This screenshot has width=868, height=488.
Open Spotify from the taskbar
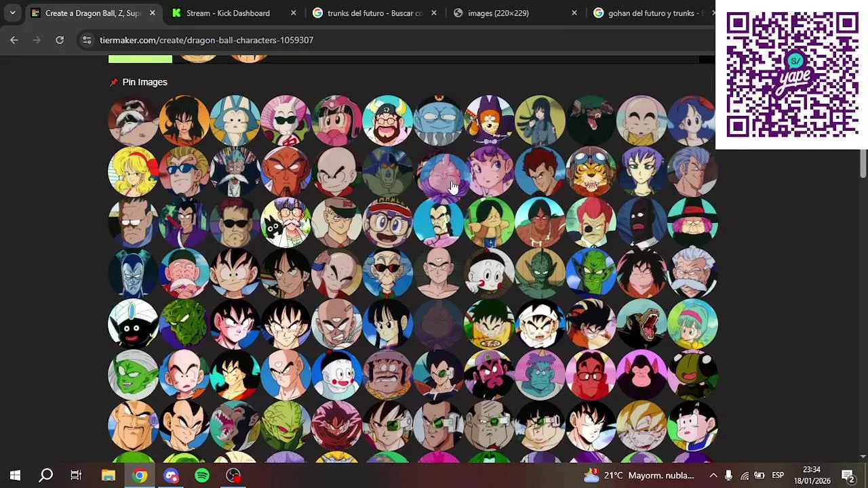(x=202, y=475)
